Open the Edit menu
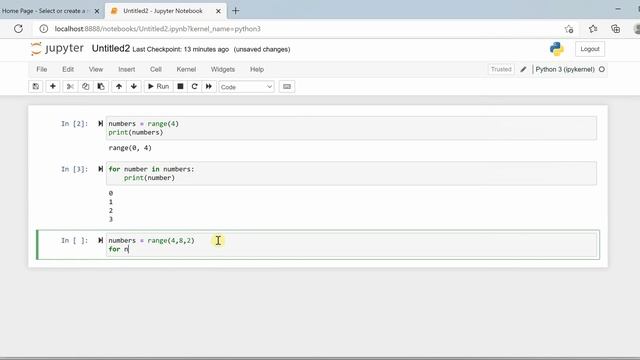 pyautogui.click(x=68, y=69)
